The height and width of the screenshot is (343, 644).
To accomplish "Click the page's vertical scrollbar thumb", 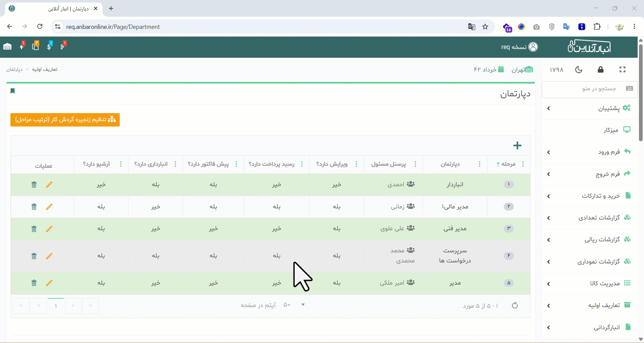I will click(x=641, y=92).
